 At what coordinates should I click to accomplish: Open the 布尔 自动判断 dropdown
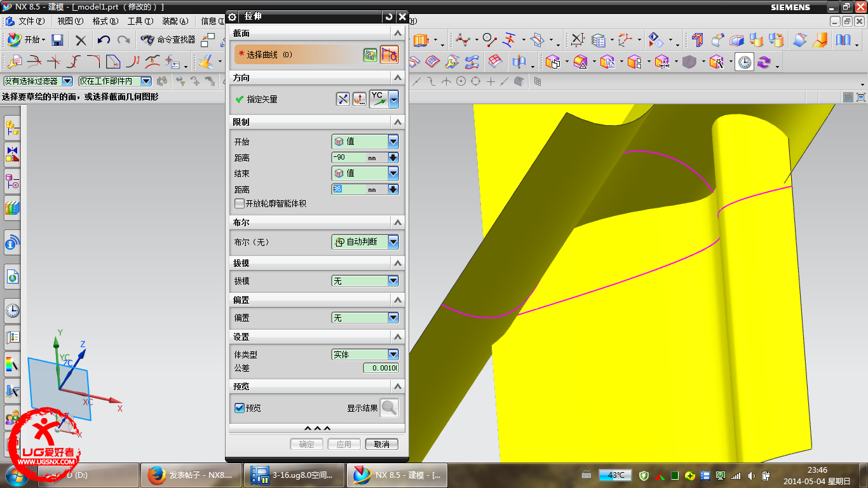[365, 241]
